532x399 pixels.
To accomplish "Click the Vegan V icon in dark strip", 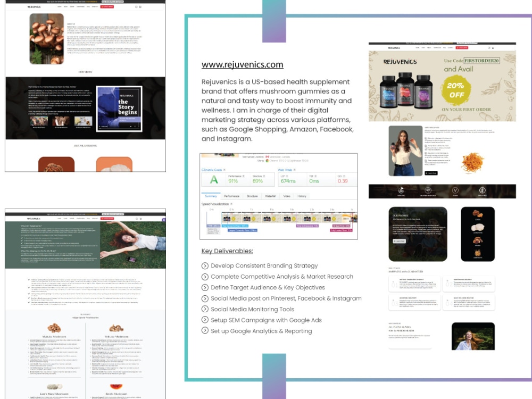I will [455, 190].
